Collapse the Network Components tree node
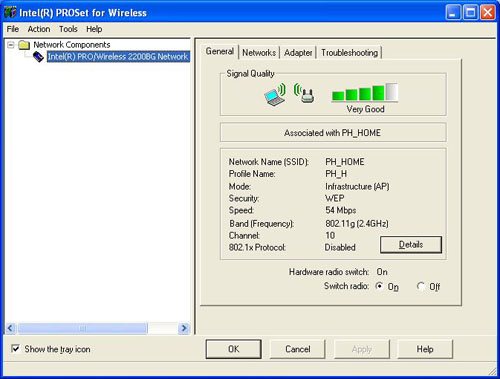This screenshot has height=379, width=500. (11, 45)
